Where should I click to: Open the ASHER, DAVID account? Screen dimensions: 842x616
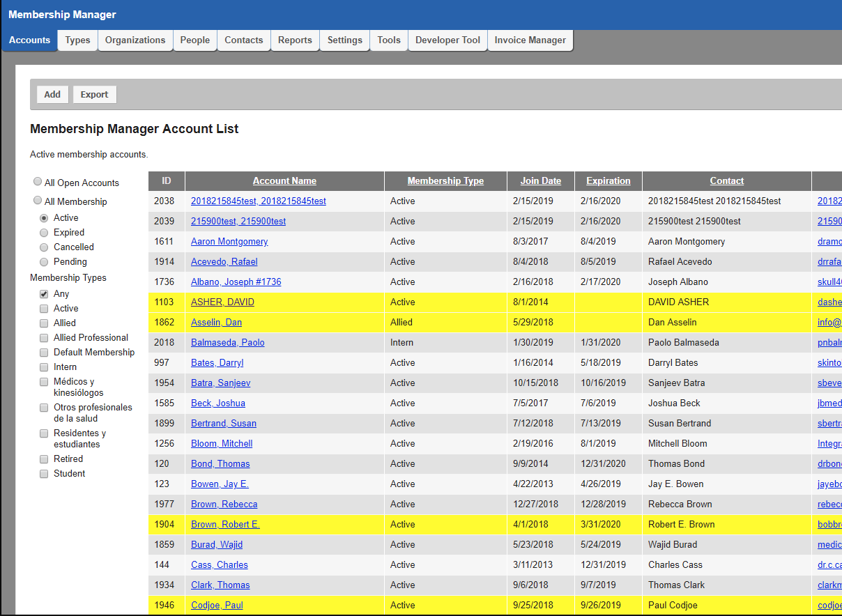[x=222, y=302]
